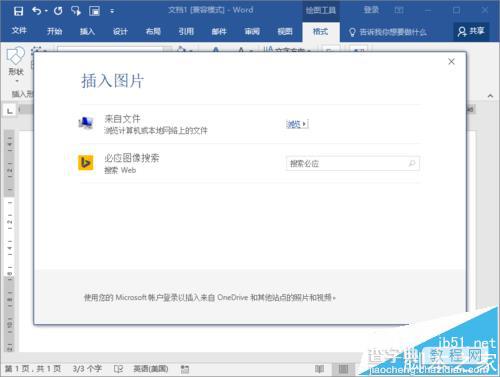Click the 登录 sign-in link in title bar
This screenshot has height=377, width=500.
[371, 10]
